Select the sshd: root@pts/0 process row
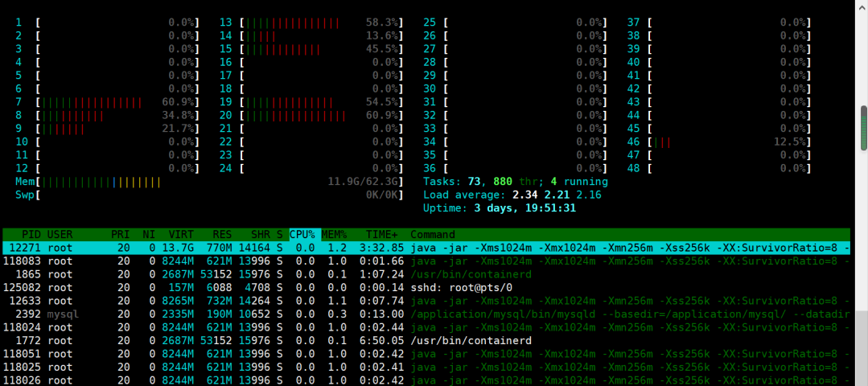Viewport: 868px width, 386px height. click(x=426, y=288)
